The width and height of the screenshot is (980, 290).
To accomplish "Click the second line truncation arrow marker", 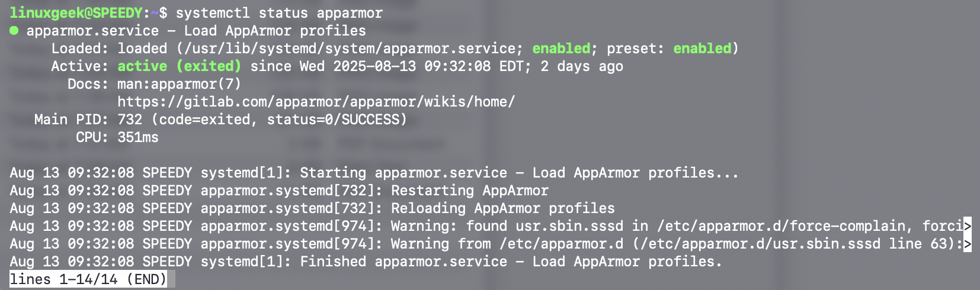I will [968, 243].
